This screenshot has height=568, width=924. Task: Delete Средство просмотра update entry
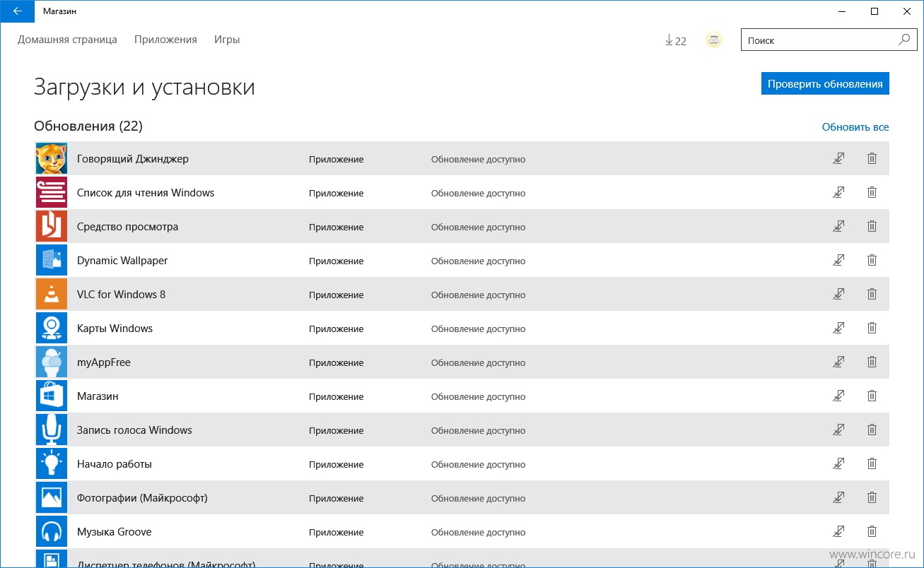click(872, 227)
